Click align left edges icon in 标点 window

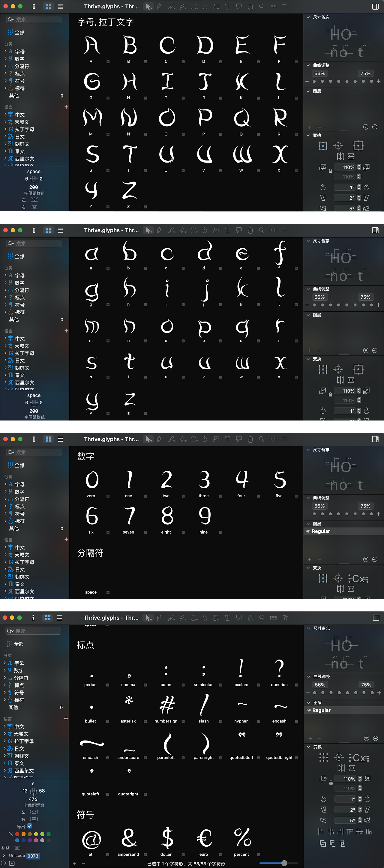coord(321,832)
